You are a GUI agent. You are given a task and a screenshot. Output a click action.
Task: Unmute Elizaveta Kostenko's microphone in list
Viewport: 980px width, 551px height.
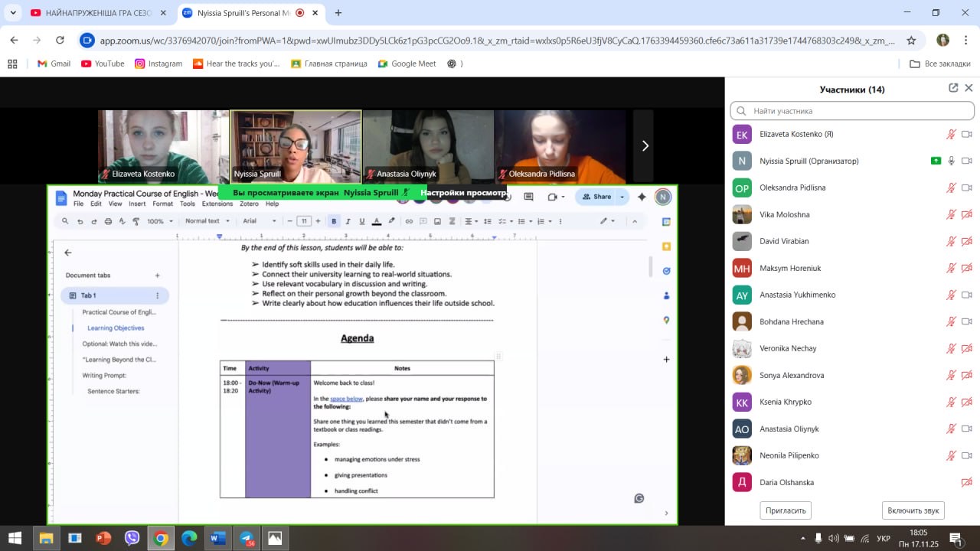951,134
